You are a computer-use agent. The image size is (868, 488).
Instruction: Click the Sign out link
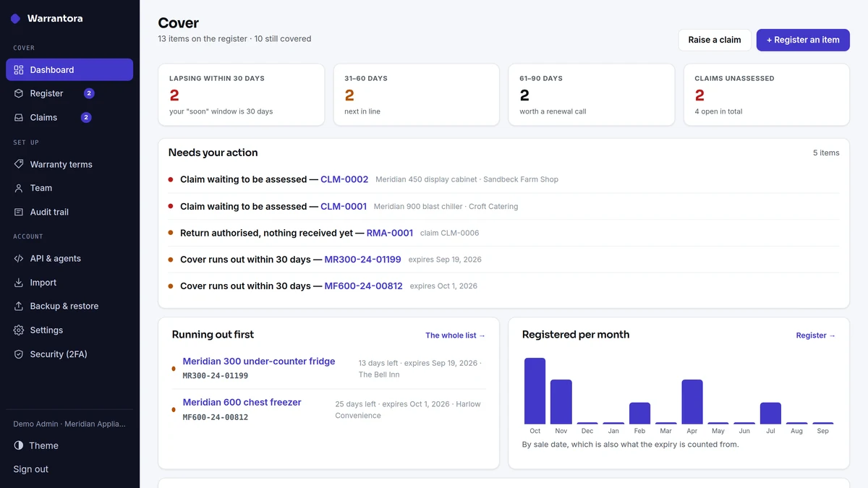(31, 469)
